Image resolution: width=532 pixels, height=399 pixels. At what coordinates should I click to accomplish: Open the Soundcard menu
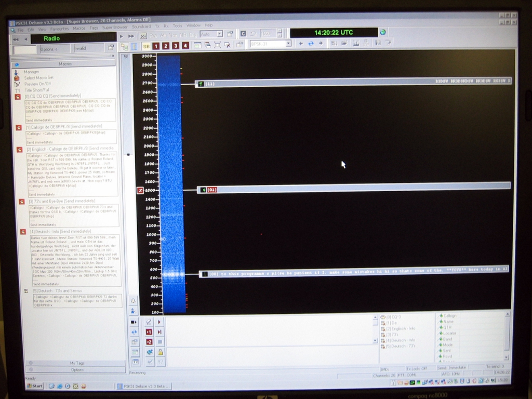pos(141,26)
